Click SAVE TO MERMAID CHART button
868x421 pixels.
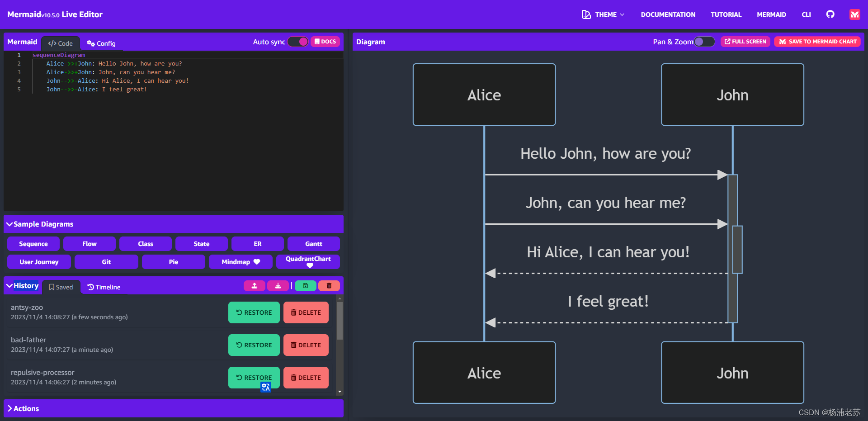click(x=817, y=42)
